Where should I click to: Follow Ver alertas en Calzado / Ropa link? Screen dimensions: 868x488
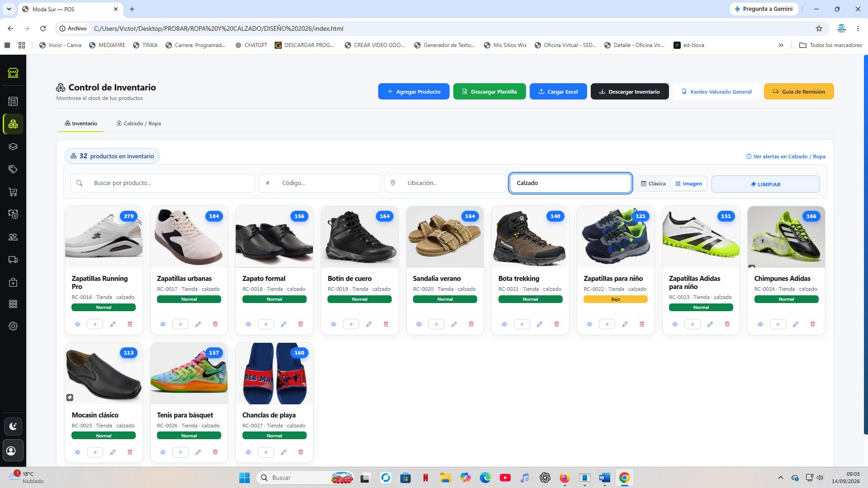[x=786, y=156]
